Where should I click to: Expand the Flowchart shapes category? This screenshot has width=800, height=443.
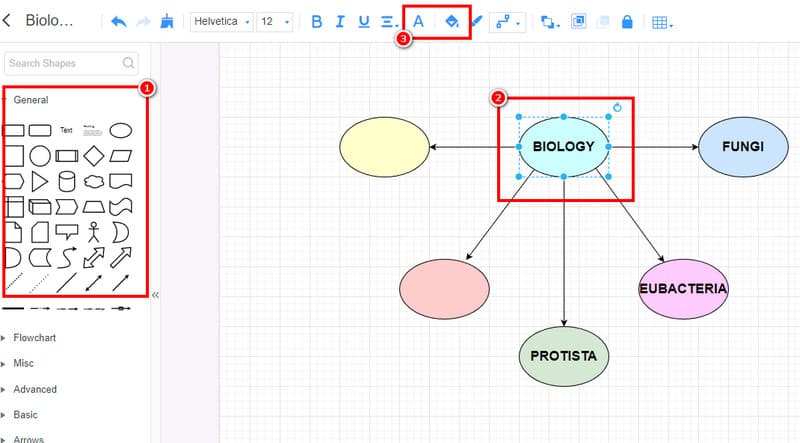click(x=34, y=338)
